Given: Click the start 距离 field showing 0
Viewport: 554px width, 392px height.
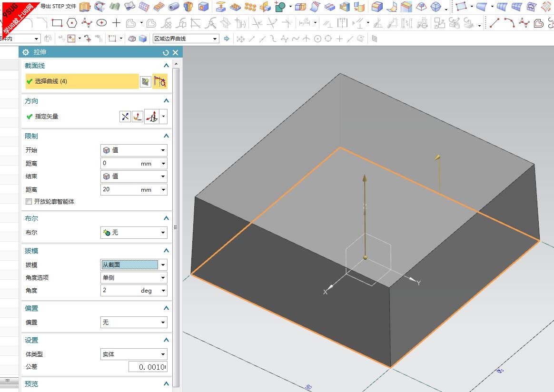Looking at the screenshot, I should point(130,164).
